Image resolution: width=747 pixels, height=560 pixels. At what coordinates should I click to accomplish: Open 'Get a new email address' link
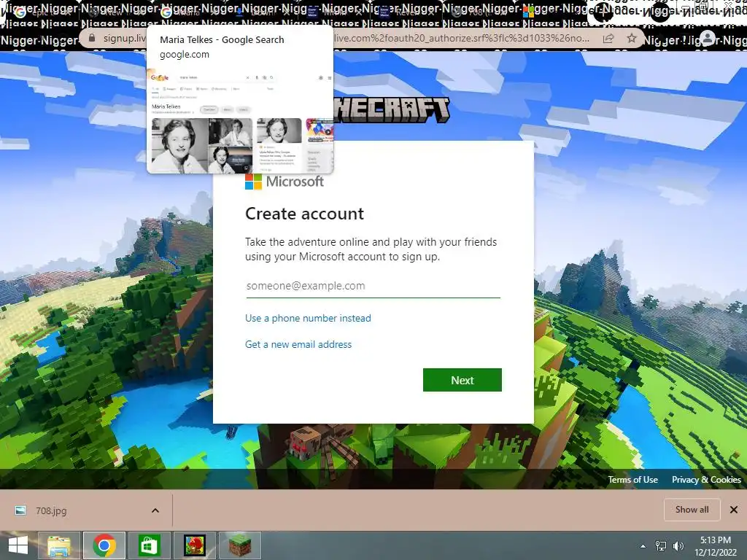coord(298,344)
